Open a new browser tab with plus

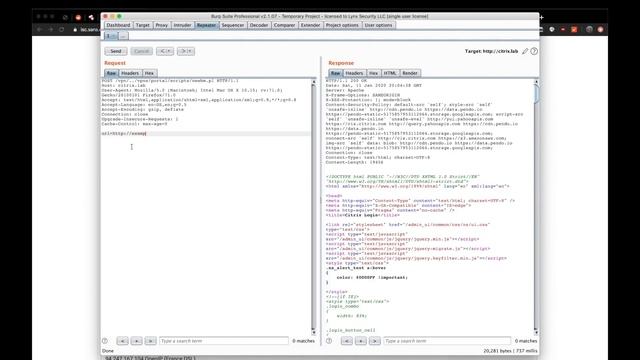542,17
